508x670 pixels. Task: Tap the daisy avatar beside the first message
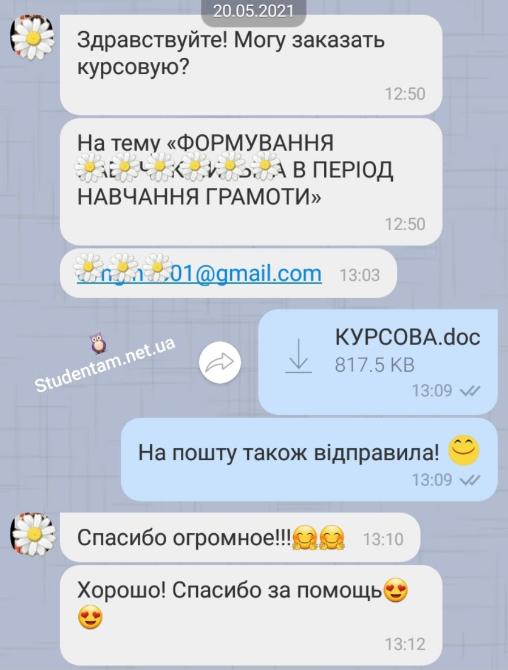click(x=33, y=37)
